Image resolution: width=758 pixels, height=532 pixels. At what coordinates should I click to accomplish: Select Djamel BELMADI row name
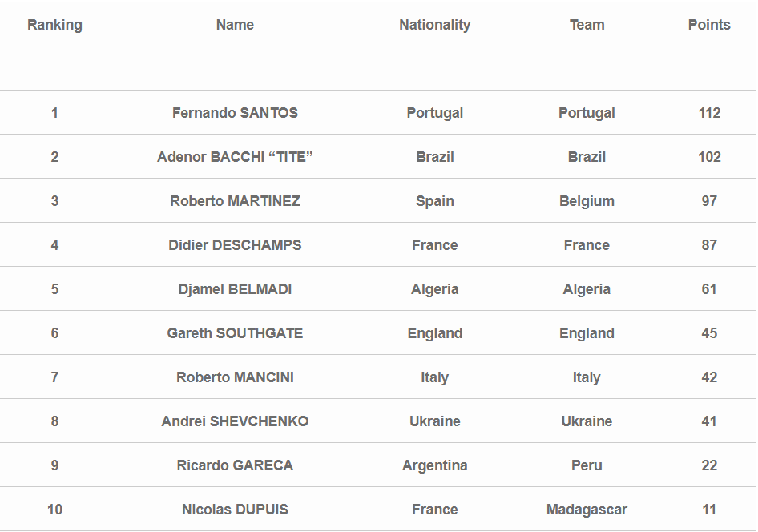(x=235, y=289)
